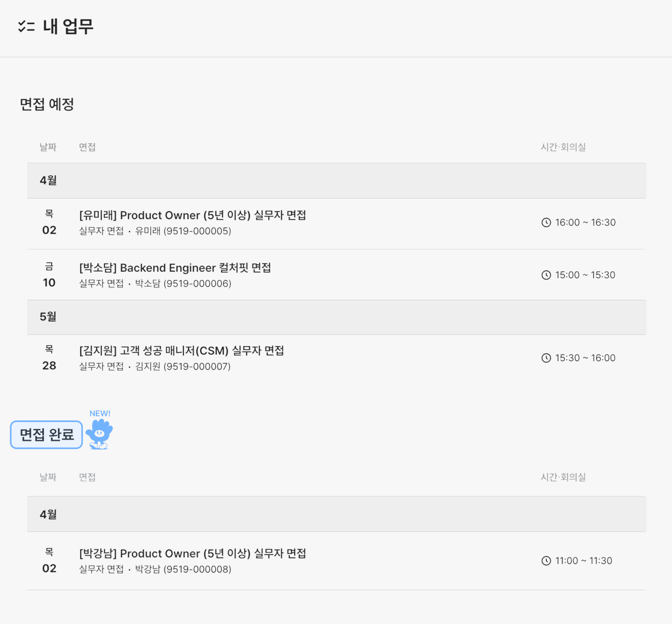Click the 16:00 ~ 16:30 time slot

[x=585, y=223]
